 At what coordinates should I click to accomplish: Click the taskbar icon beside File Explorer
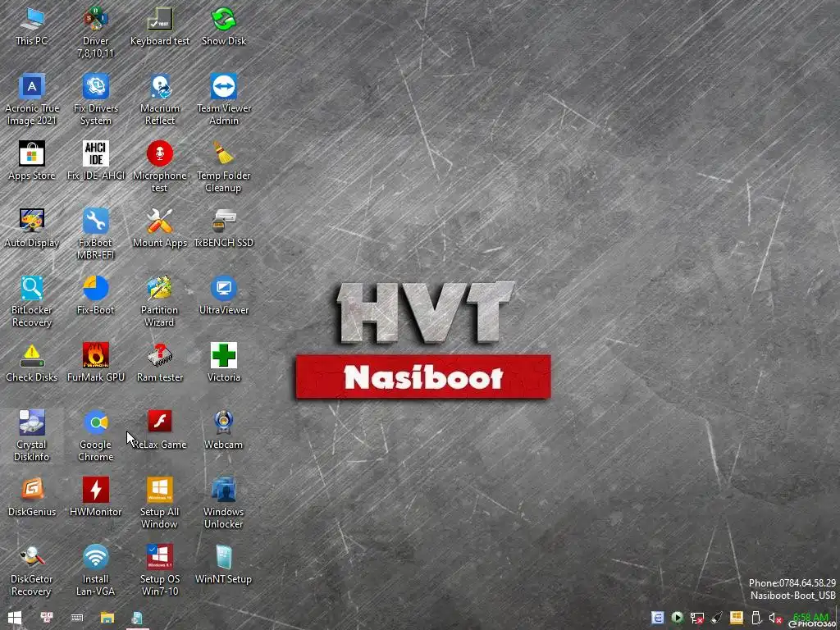click(137, 618)
